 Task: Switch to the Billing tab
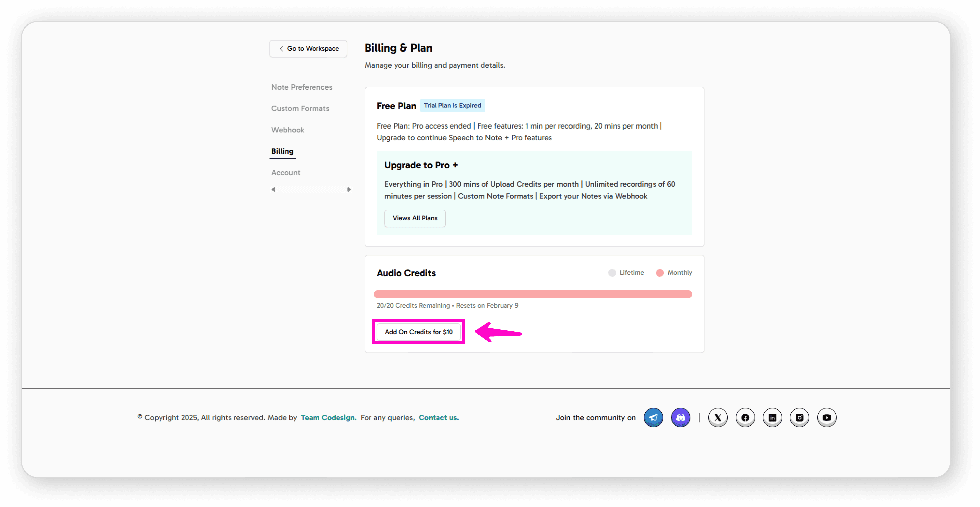(282, 151)
